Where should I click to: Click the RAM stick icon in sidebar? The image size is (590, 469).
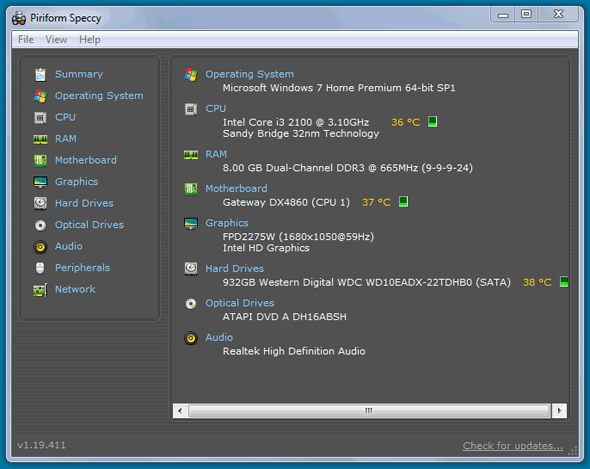coord(40,139)
